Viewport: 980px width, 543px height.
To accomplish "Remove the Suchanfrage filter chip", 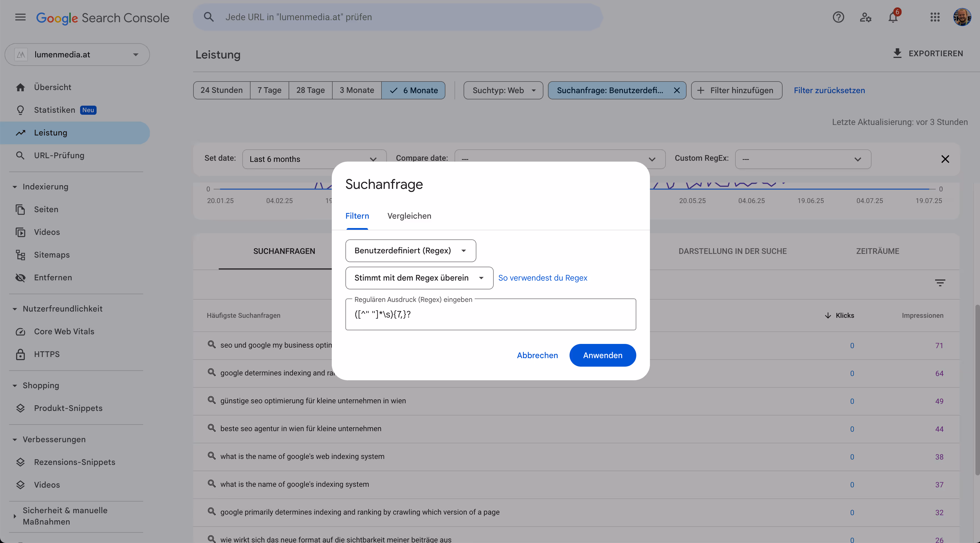I will pyautogui.click(x=676, y=91).
